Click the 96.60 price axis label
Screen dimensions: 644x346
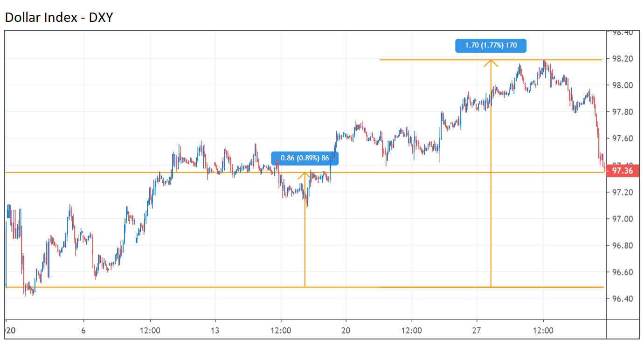(x=621, y=272)
